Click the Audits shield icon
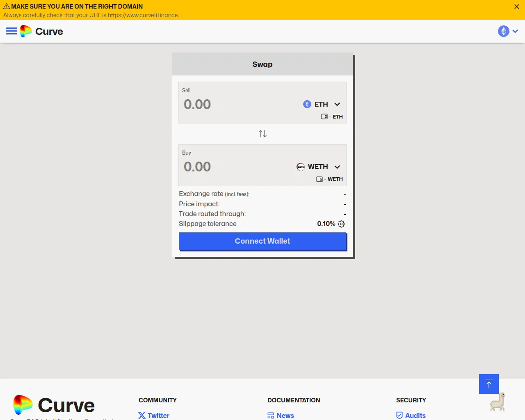The image size is (525, 420). click(x=399, y=415)
